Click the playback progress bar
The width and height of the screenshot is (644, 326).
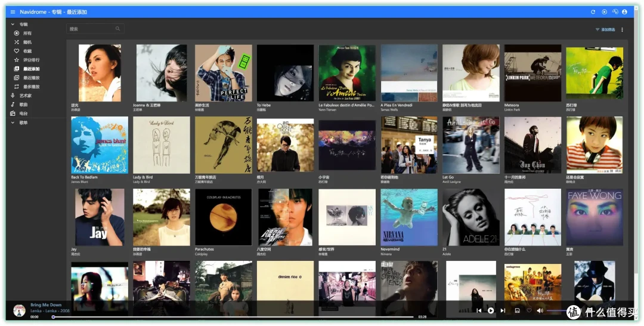[x=233, y=317]
